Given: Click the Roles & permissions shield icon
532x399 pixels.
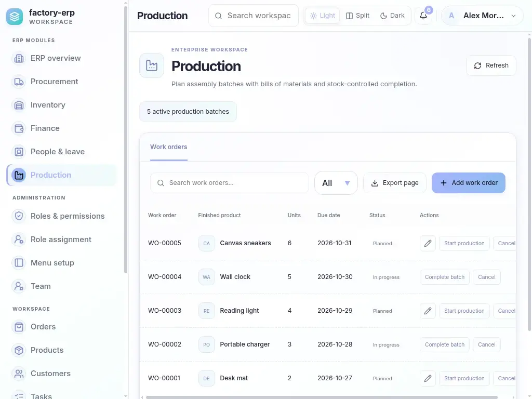Looking at the screenshot, I should [x=19, y=216].
